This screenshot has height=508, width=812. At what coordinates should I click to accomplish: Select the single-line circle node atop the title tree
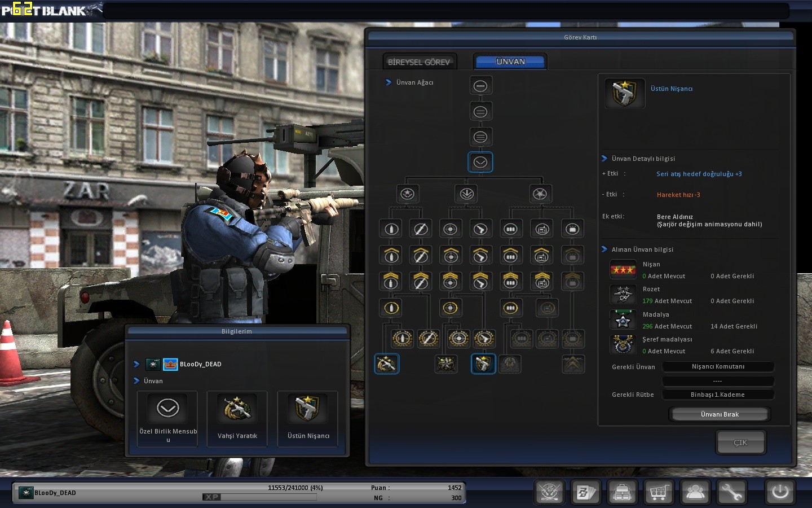[x=480, y=86]
